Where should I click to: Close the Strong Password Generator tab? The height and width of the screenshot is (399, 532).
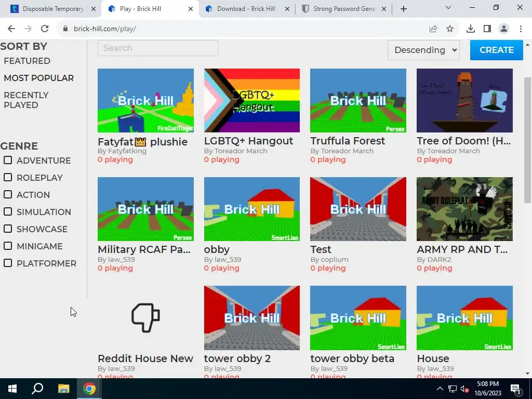coord(384,9)
